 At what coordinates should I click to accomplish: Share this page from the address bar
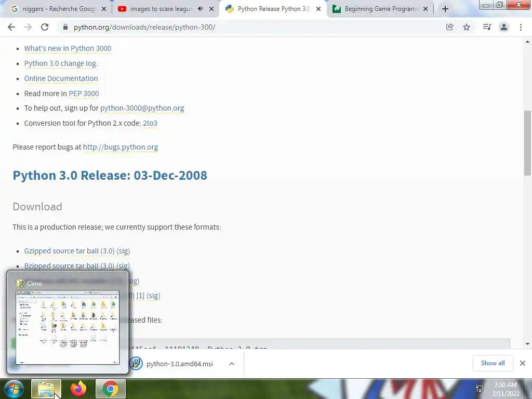pyautogui.click(x=449, y=27)
